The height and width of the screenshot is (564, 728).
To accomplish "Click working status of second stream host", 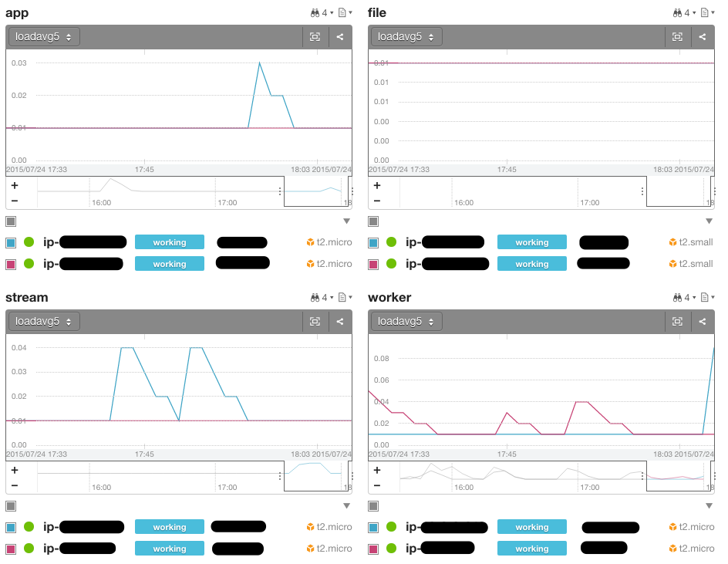I will [x=170, y=549].
